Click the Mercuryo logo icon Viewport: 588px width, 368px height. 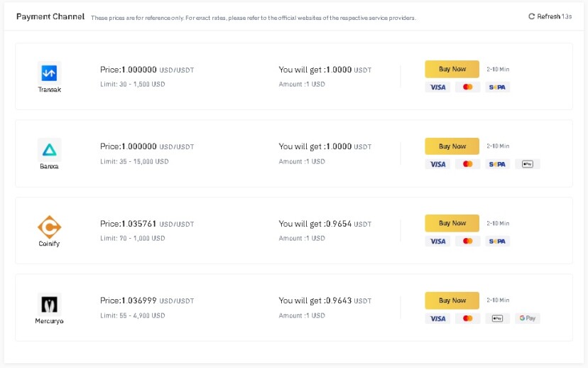coord(49,304)
